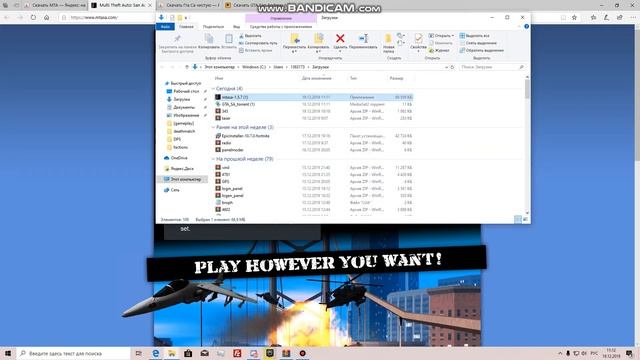Image resolution: width=640 pixels, height=360 pixels.
Task: Select 'Сеть' in navigation pane
Action: point(171,190)
